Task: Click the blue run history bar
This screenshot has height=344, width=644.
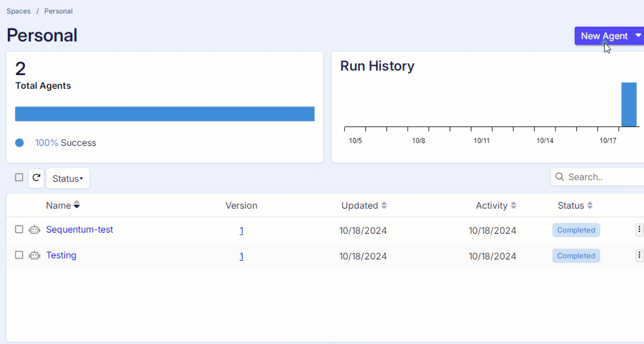Action: tap(628, 104)
